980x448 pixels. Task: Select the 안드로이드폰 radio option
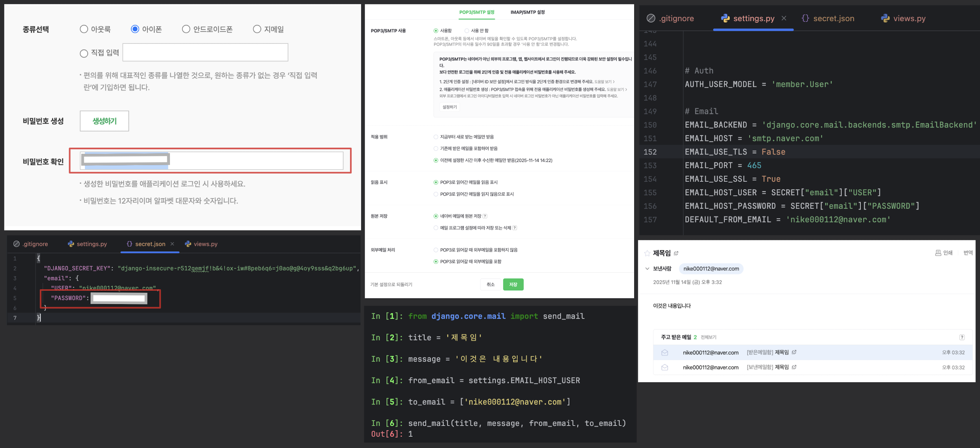186,29
